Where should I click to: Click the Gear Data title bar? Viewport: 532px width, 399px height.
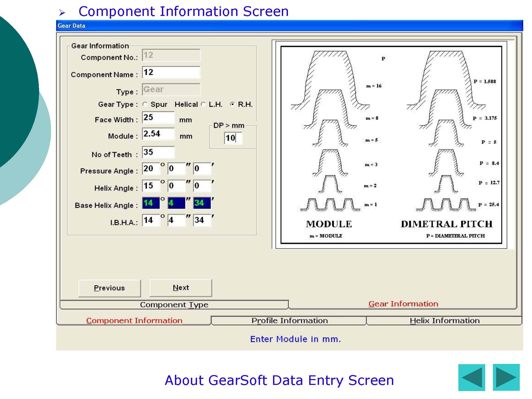coord(290,26)
